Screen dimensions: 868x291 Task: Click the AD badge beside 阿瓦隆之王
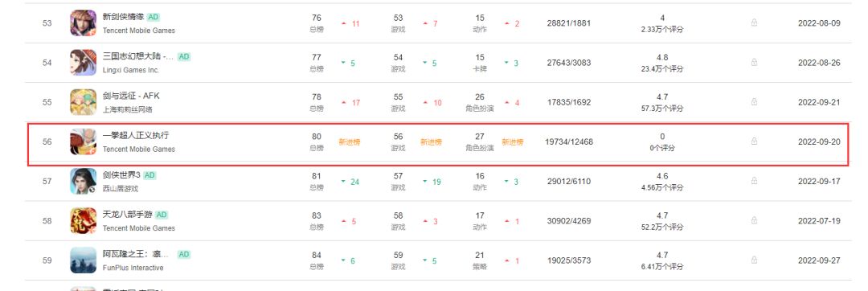[x=184, y=254]
